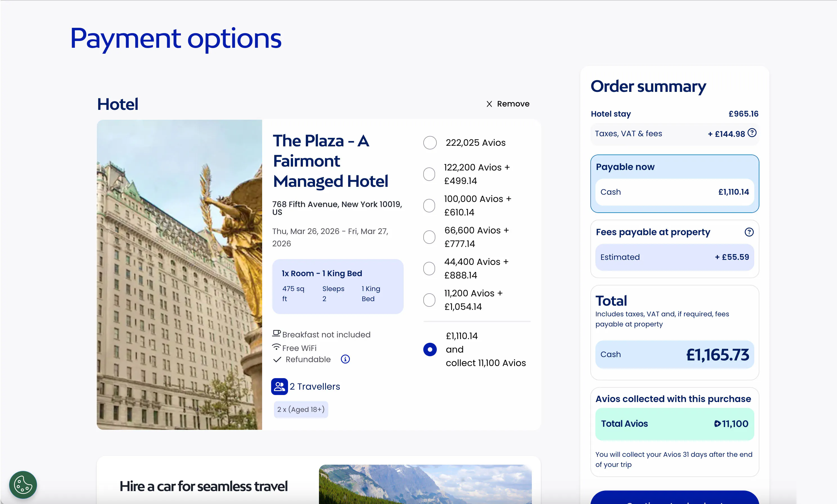Select 44,400 Avios + £888.14 option

(429, 269)
